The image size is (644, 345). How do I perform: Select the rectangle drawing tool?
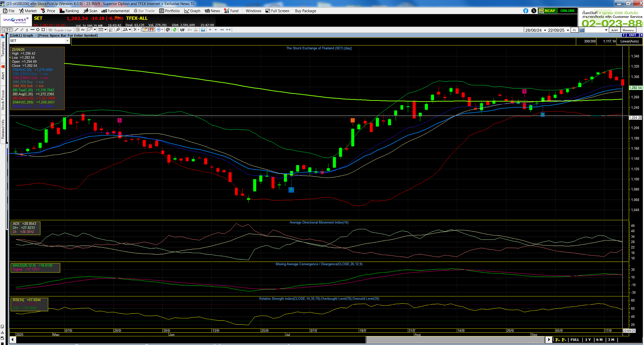tap(43, 30)
